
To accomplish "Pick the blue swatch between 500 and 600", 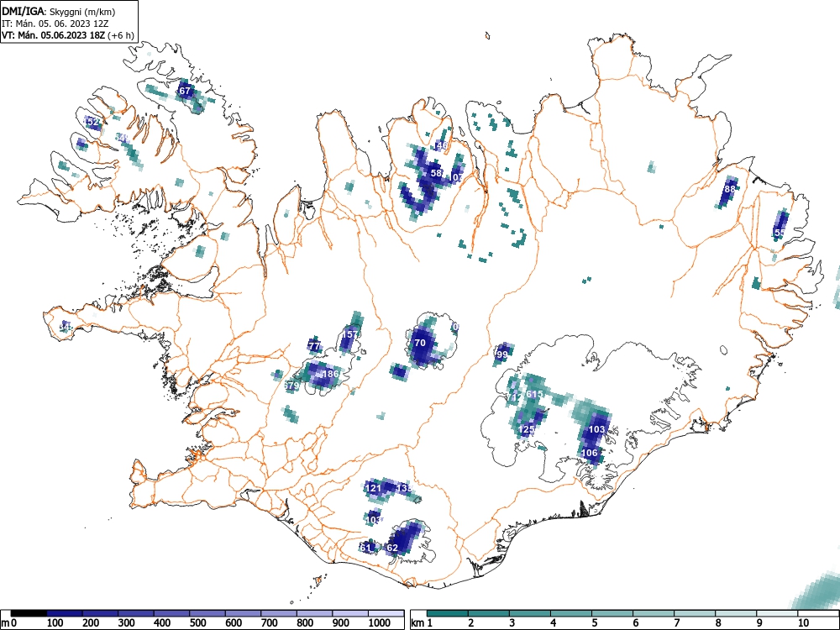I will (207, 613).
